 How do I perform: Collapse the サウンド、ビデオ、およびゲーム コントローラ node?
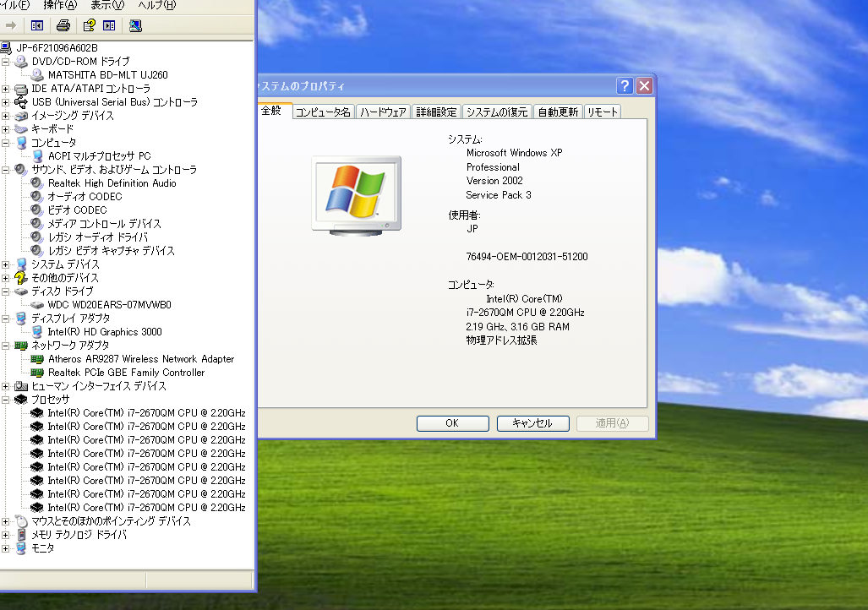point(6,170)
